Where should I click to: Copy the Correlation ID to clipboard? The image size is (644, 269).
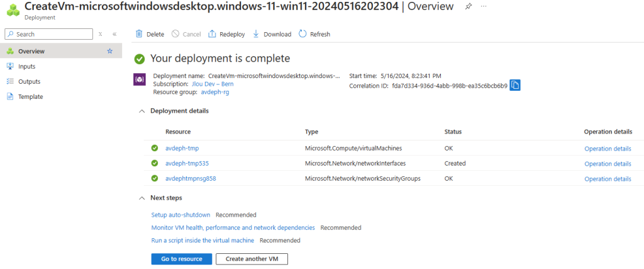(515, 86)
